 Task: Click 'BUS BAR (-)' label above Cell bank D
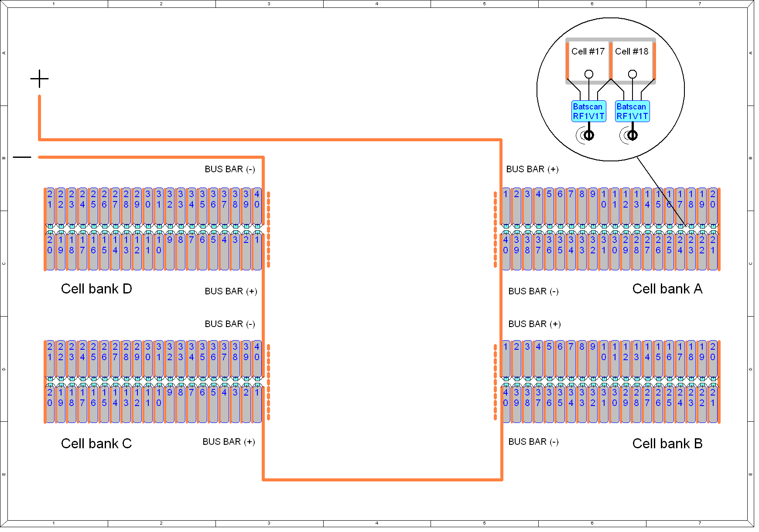[x=230, y=169]
